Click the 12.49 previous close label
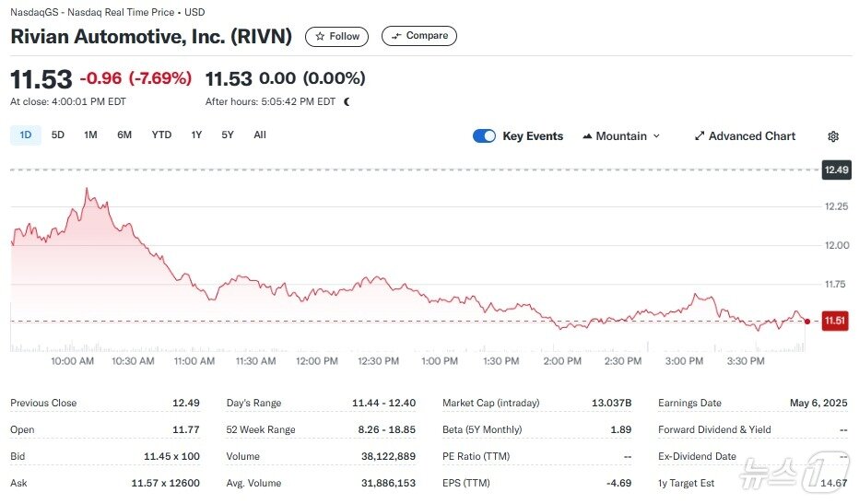This screenshot has height=504, width=859. (x=835, y=170)
